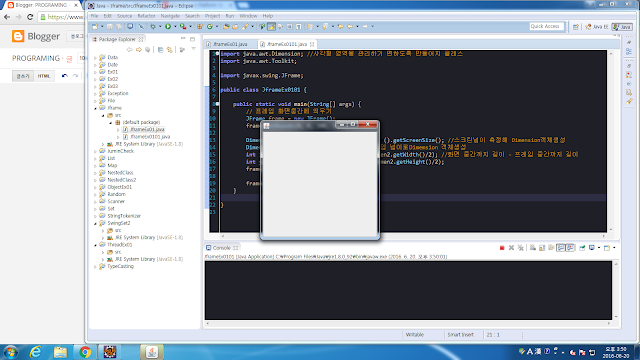This screenshot has width=640, height=360.
Task: Switch to the JframeEx01.java editor tab
Action: pos(230,44)
